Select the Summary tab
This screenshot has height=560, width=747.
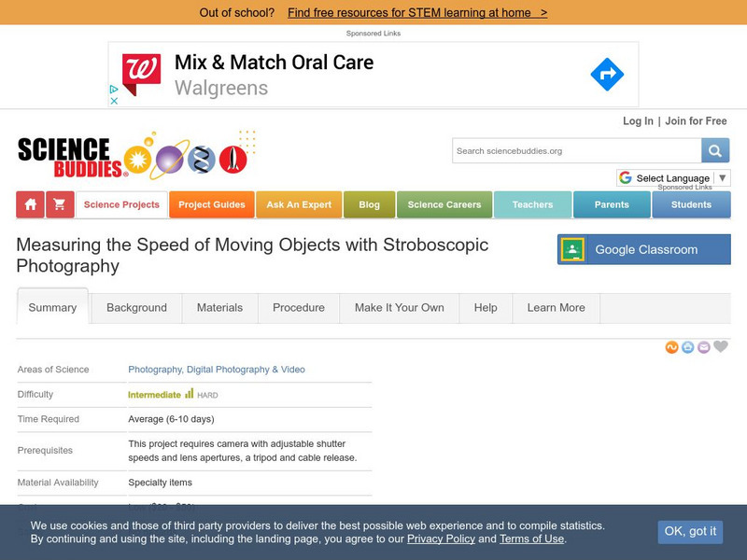[52, 307]
